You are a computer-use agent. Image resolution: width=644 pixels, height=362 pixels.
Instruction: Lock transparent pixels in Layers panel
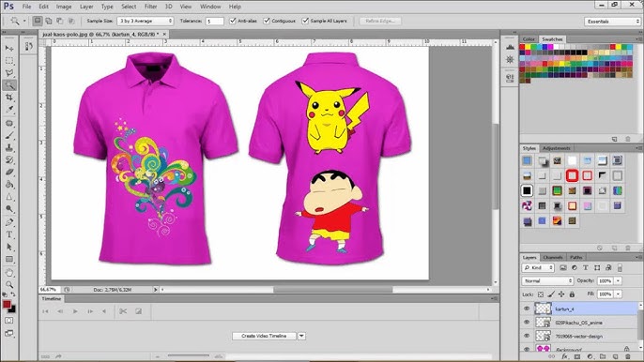point(541,294)
